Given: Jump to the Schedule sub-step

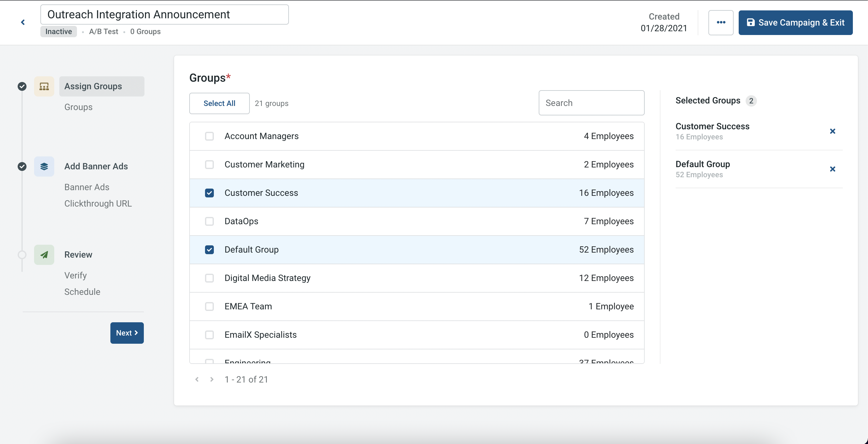Looking at the screenshot, I should pos(82,292).
